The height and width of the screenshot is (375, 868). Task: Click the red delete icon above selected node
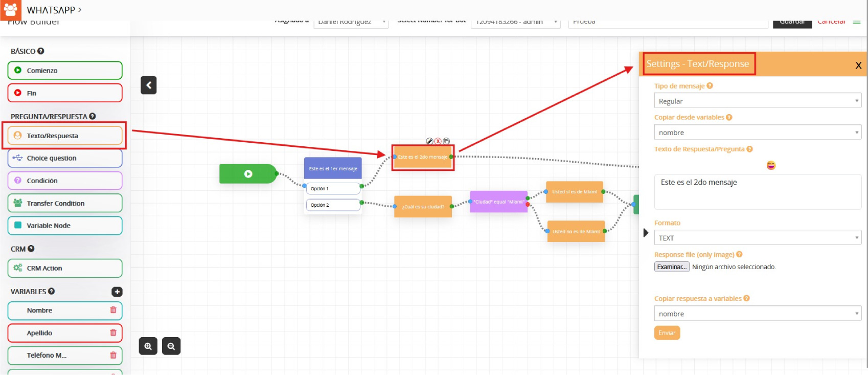tap(438, 141)
